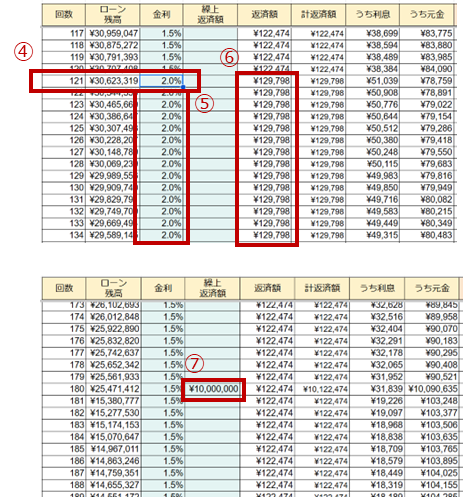
Task: Click principal ¥83,775 in row 117
Action: 427,33
